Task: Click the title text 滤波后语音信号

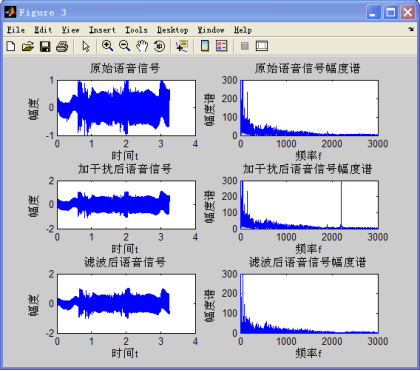Action: click(x=125, y=262)
